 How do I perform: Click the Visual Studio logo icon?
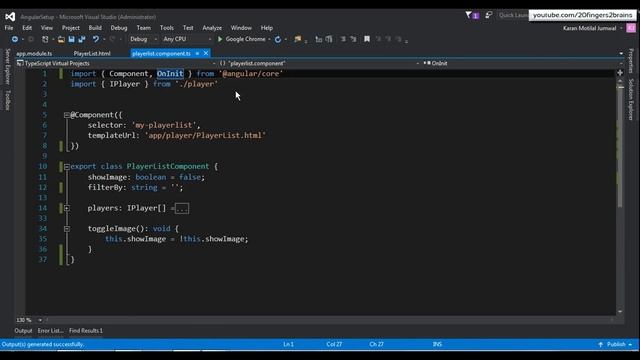pos(10,17)
